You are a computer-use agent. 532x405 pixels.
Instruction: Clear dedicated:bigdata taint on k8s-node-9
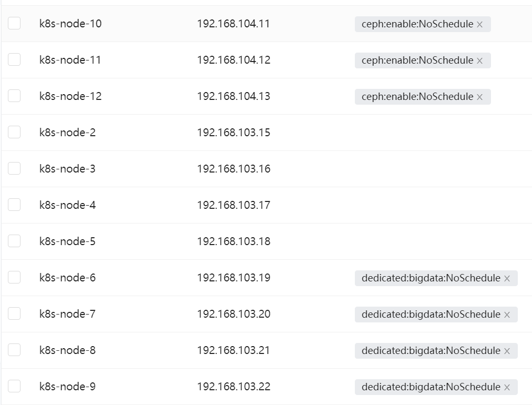[507, 387]
